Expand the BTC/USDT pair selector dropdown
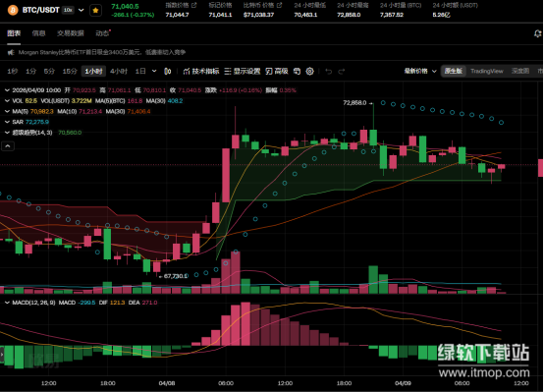544x392 pixels. (82, 10)
